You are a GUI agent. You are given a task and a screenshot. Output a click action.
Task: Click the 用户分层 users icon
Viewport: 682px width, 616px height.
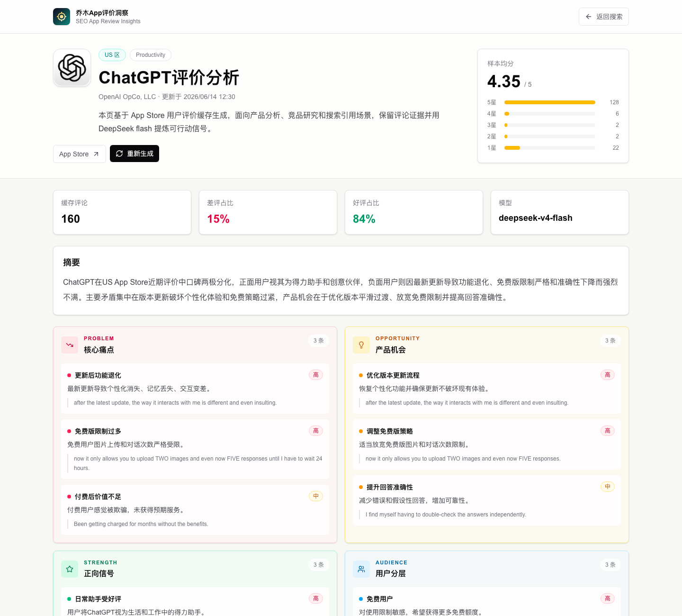point(361,569)
